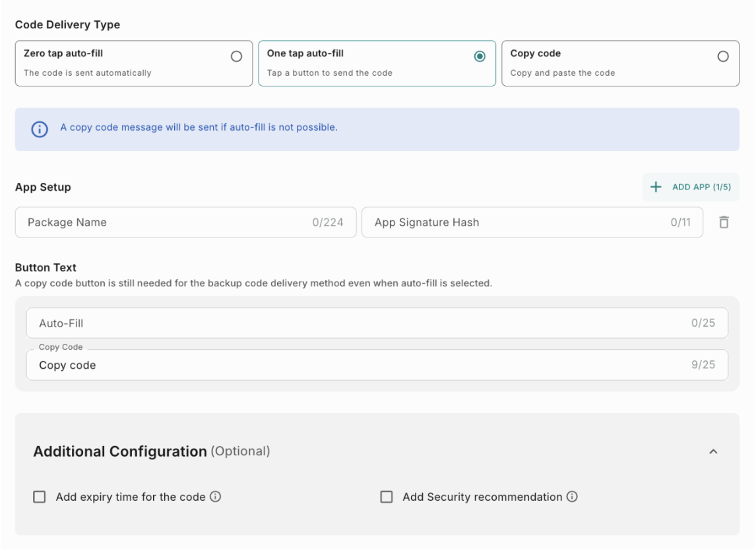Viewport: 756px width, 549px height.
Task: Collapse the Additional Configuration section
Action: 712,452
